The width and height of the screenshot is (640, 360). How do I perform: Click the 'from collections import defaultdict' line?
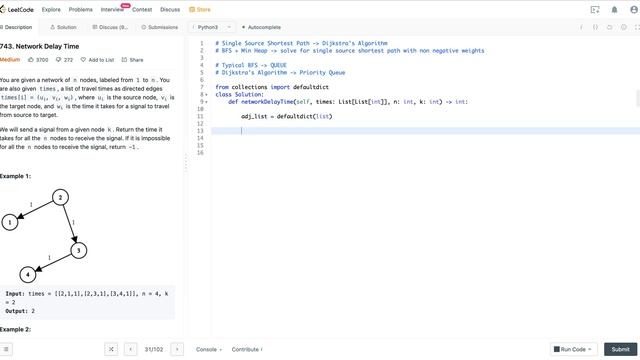pyautogui.click(x=272, y=87)
